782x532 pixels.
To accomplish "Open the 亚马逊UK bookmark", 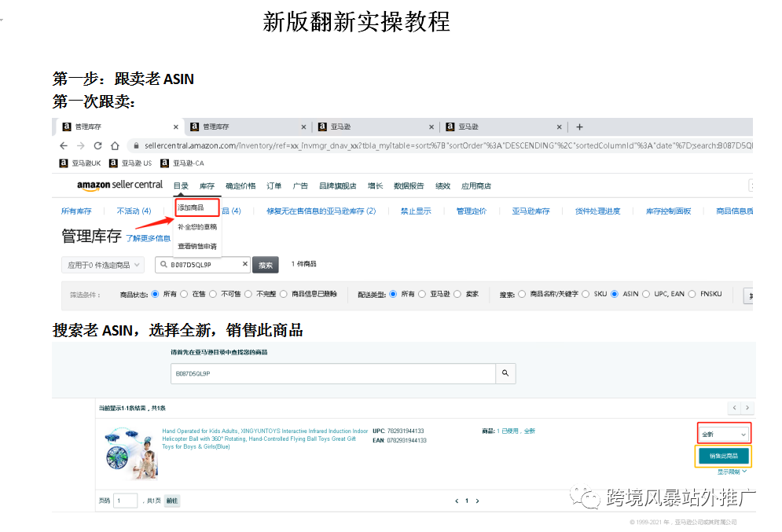I will click(80, 163).
